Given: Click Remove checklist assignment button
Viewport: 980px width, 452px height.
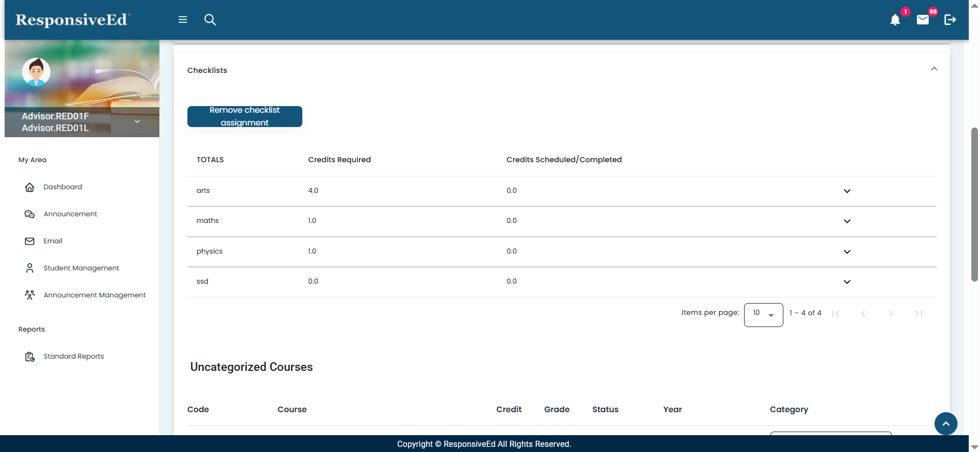Looking at the screenshot, I should click(245, 116).
